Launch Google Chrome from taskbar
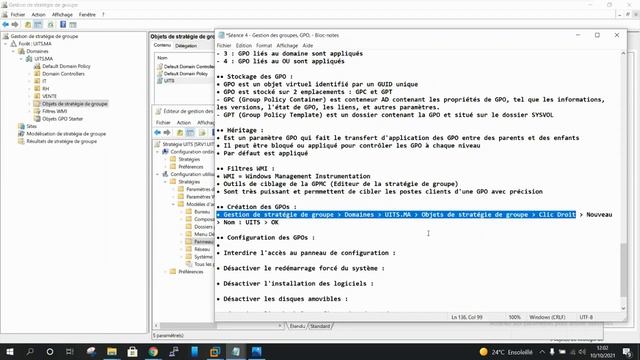 [x=153, y=351]
